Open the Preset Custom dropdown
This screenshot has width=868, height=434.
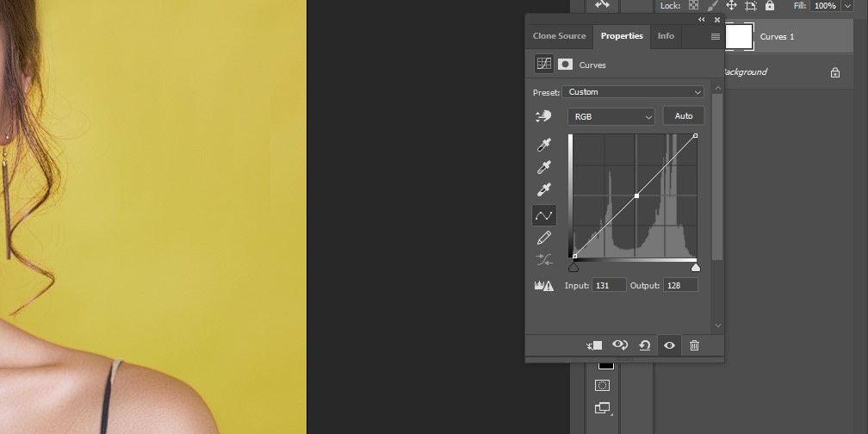click(633, 92)
